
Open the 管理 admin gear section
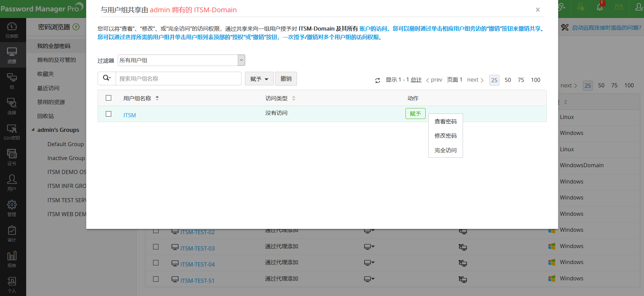tap(12, 208)
